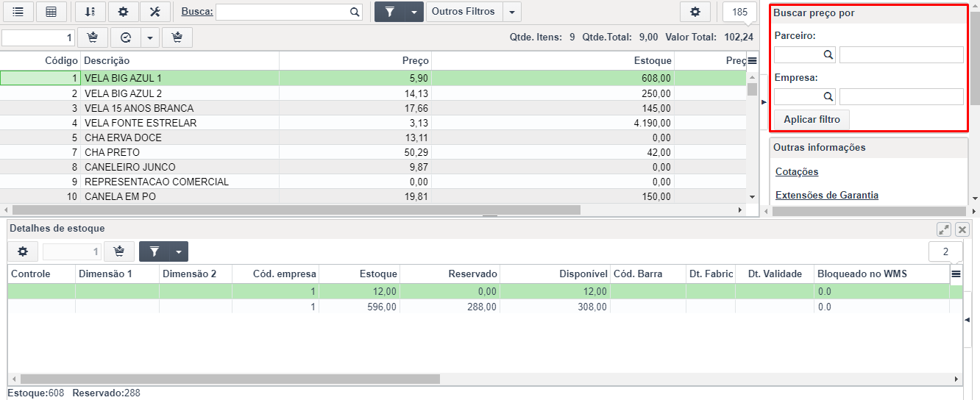Sort by Descrição column header
This screenshot has height=400, width=980.
[x=180, y=61]
